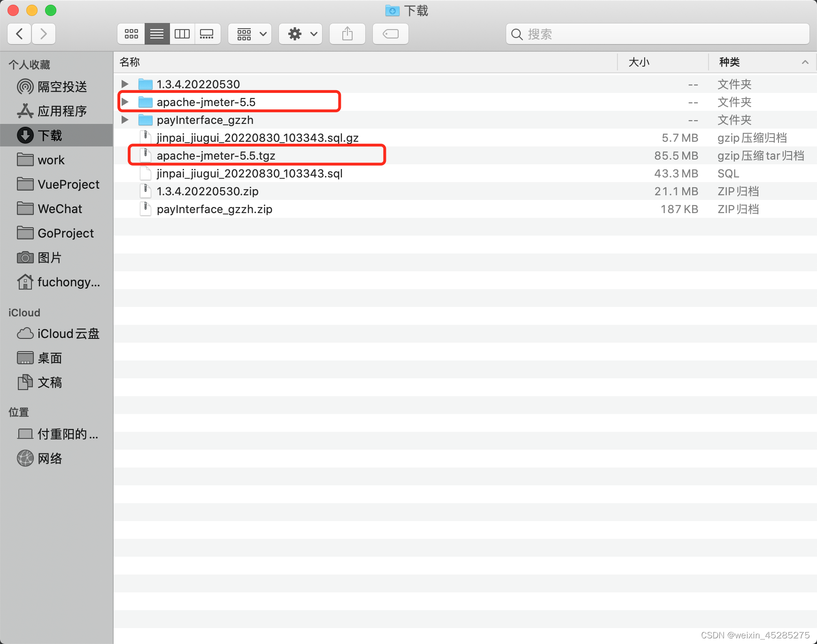Screen dimensions: 817x644
Task: Open Applications (应用程序) in the sidebar
Action: click(x=56, y=111)
